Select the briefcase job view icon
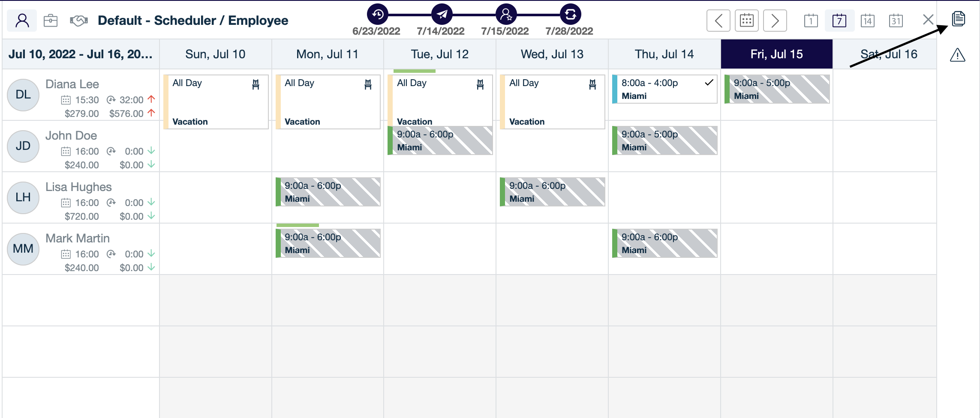980x418 pixels. [50, 20]
